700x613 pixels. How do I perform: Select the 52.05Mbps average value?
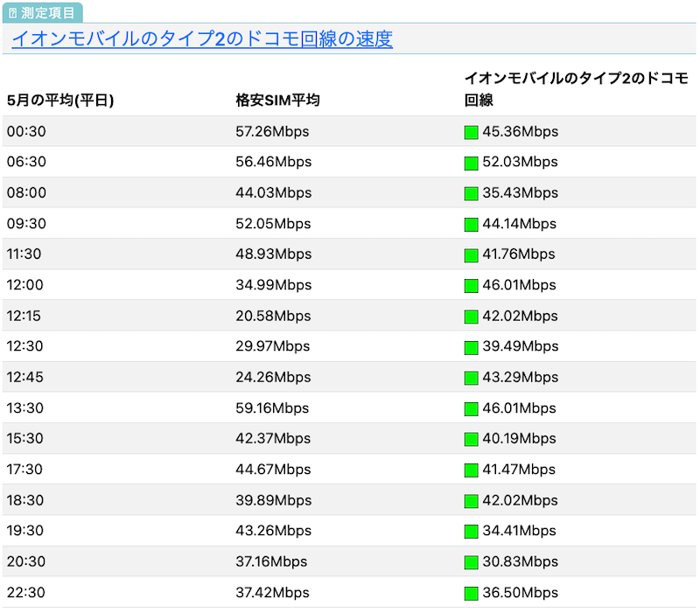tap(273, 224)
